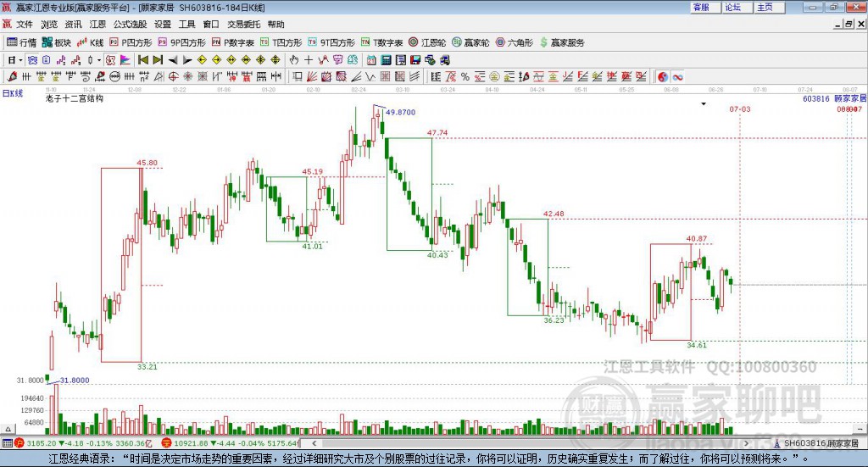The width and height of the screenshot is (868, 467).
Task: Click the 客服 customer service button
Action: 704,7
